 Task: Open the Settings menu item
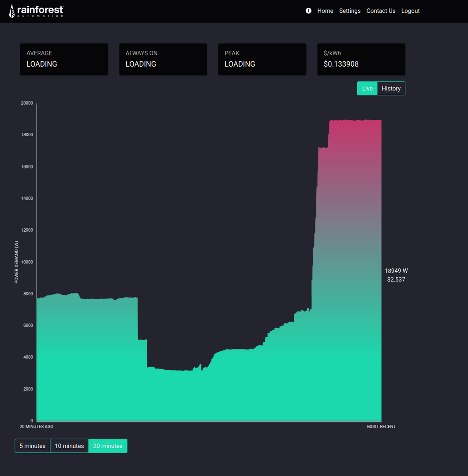coord(349,11)
